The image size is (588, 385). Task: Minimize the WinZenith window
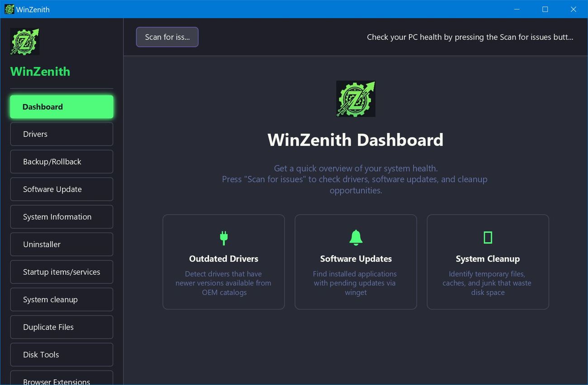click(x=517, y=9)
